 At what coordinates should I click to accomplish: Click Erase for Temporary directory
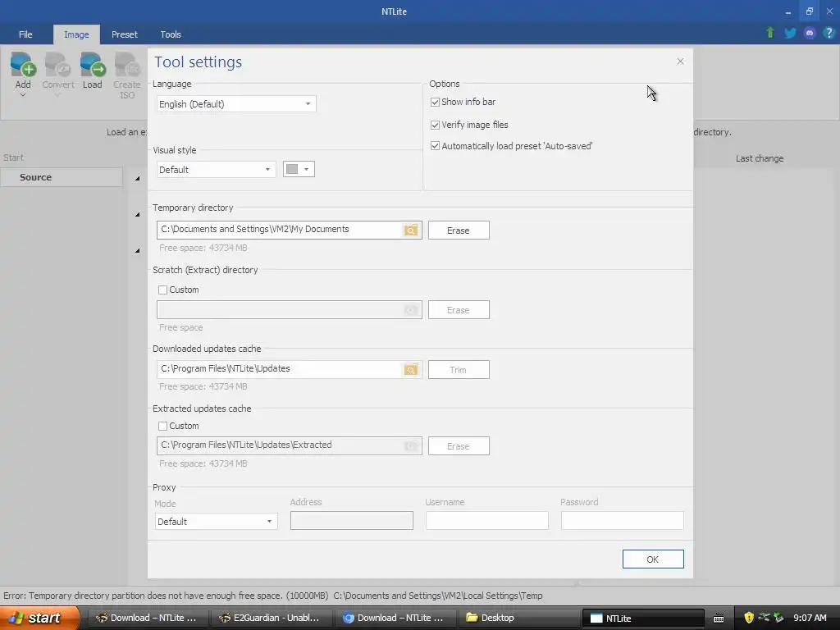coord(459,231)
